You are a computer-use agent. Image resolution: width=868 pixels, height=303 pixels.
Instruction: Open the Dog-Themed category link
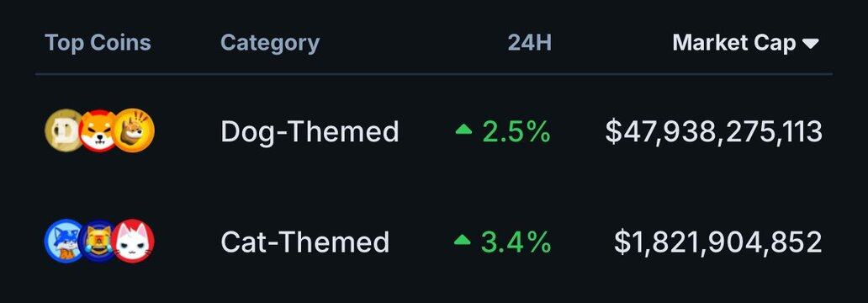coord(310,132)
